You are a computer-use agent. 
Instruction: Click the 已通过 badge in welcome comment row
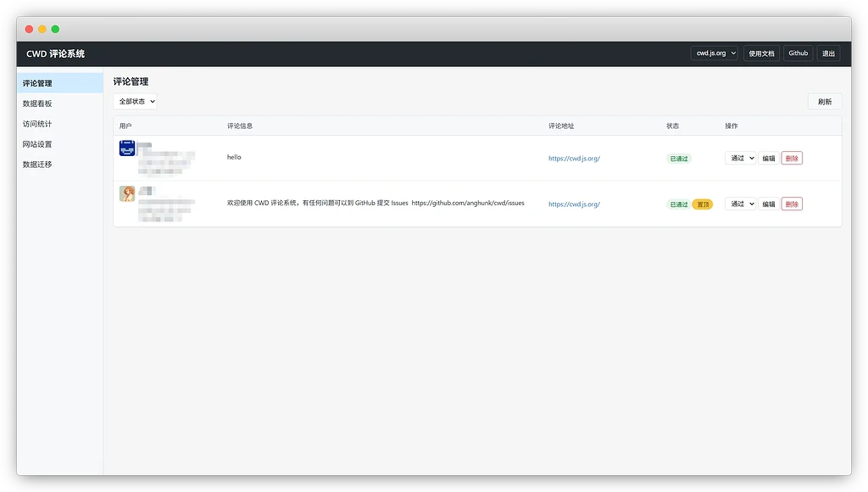tap(679, 204)
